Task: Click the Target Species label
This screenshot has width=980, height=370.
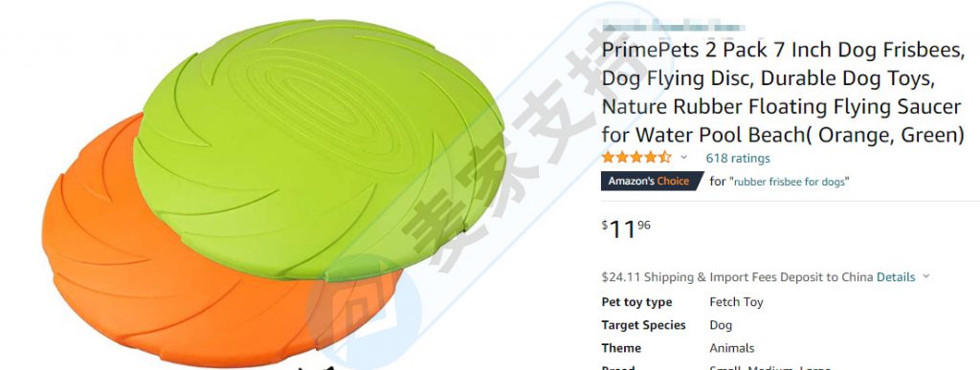Action: [643, 325]
